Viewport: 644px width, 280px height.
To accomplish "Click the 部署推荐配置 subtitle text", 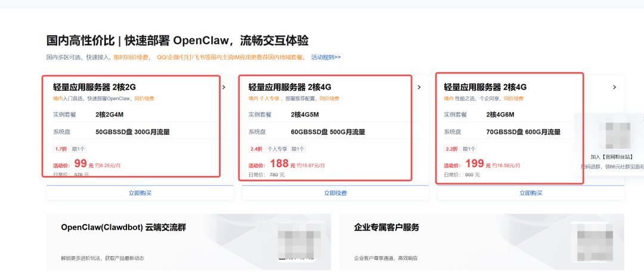I will pyautogui.click(x=300, y=99).
